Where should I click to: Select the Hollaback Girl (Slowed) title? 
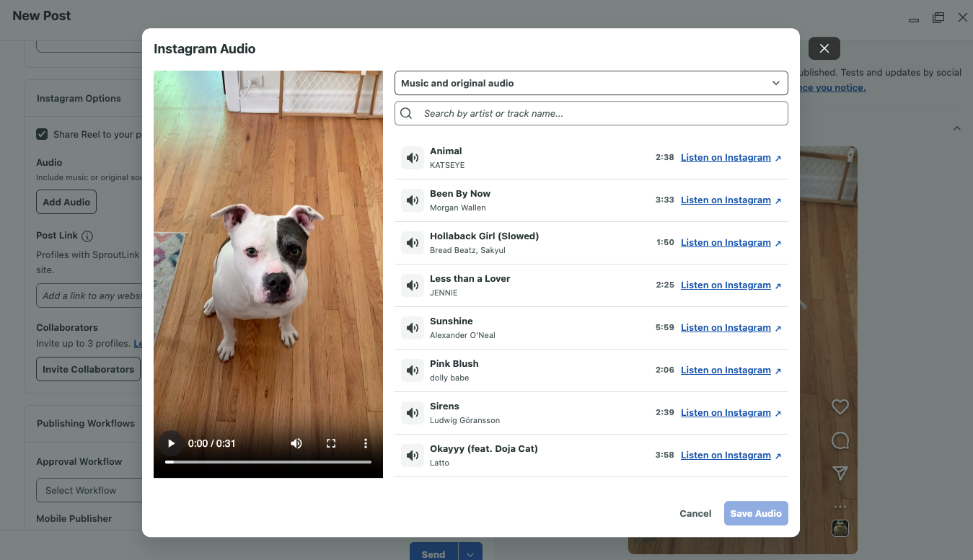(x=485, y=236)
